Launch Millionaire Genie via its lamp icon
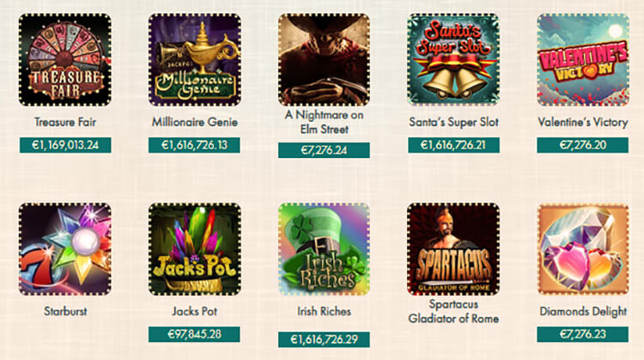Screen dimensions: 644x360 pyautogui.click(x=195, y=60)
